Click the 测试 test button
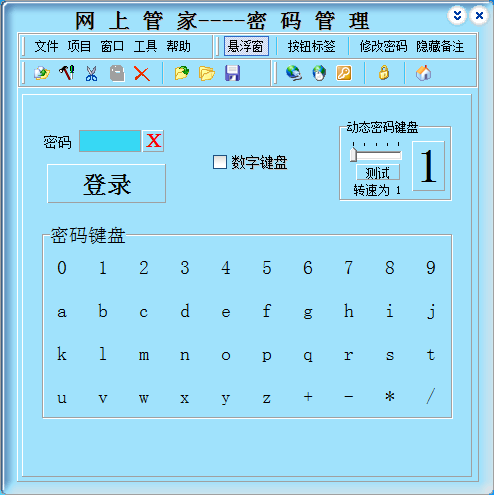 pos(378,172)
